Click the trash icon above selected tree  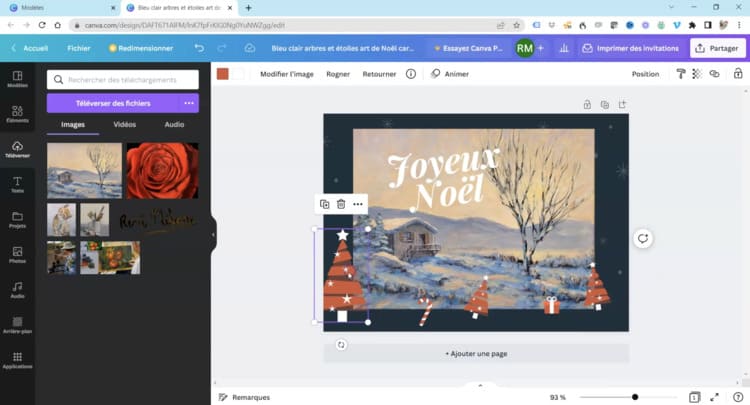[x=341, y=204]
